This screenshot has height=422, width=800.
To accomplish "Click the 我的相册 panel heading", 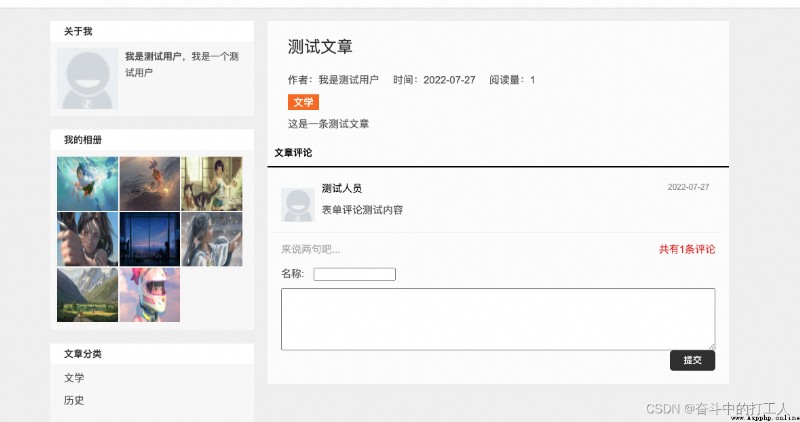I will (83, 139).
